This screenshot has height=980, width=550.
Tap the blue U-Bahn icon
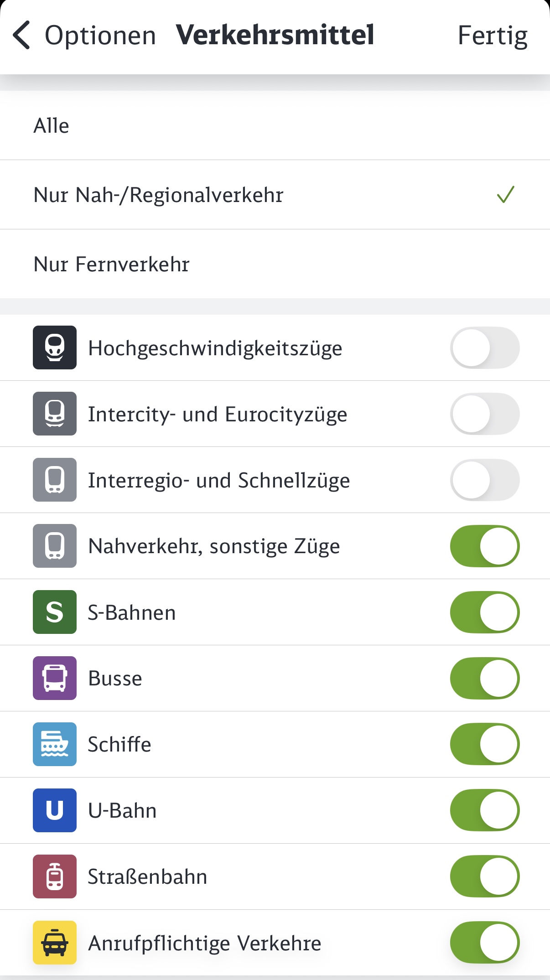tap(55, 810)
